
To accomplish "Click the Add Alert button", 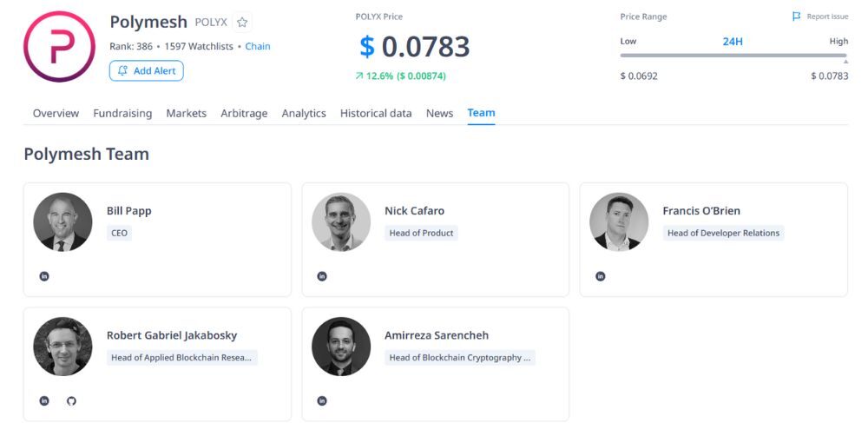I will [x=147, y=70].
